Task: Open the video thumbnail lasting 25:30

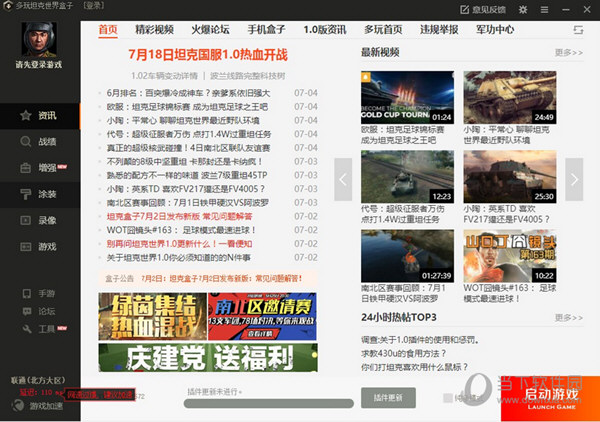Action: pos(510,176)
